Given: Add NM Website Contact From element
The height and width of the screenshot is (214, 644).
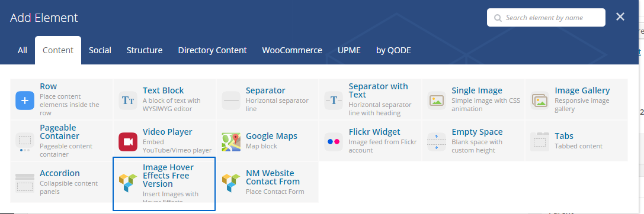Looking at the screenshot, I should [267, 182].
